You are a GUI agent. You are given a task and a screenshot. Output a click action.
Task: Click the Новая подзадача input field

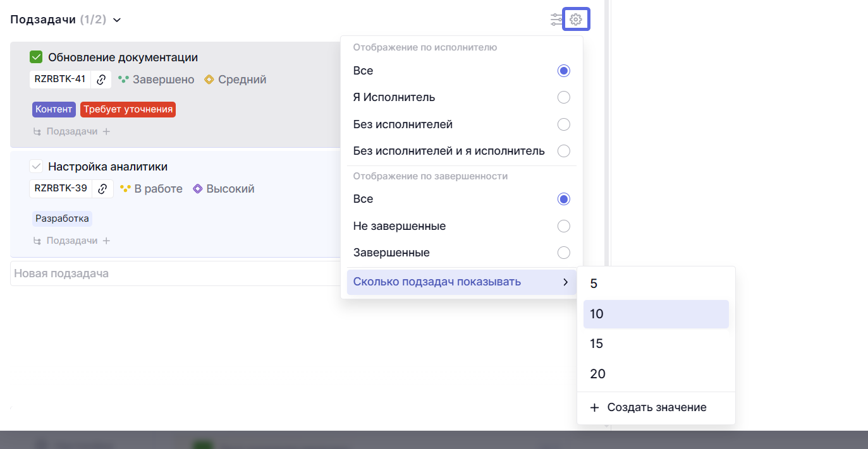171,273
